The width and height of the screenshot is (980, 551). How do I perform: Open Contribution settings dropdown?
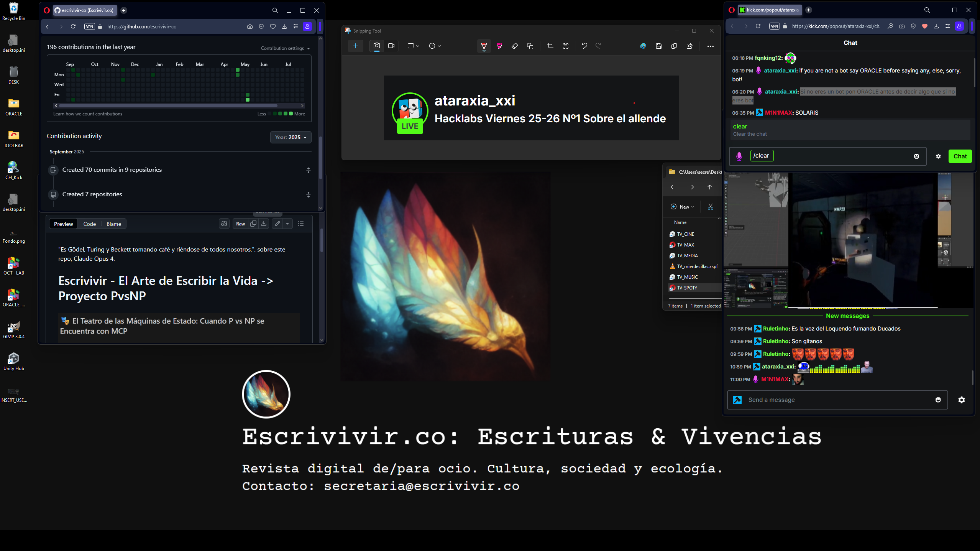click(285, 48)
